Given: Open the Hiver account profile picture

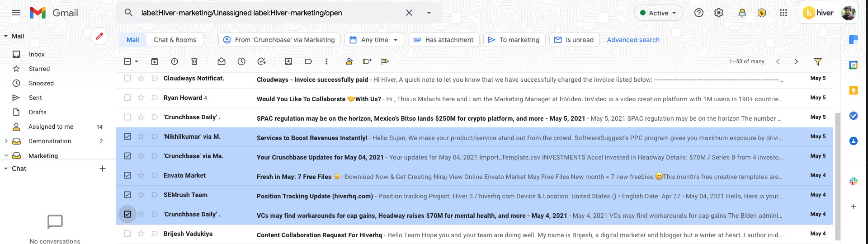Looking at the screenshot, I should (848, 13).
